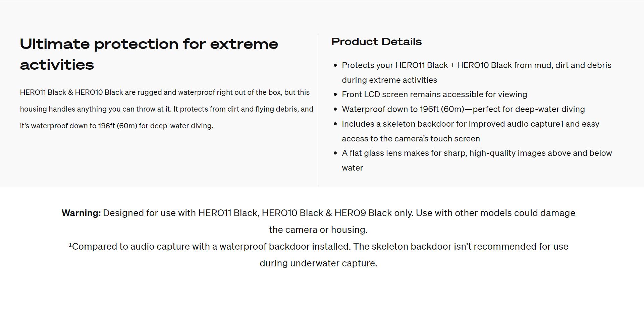Click 'the camera or housing.' warning line

(318, 230)
